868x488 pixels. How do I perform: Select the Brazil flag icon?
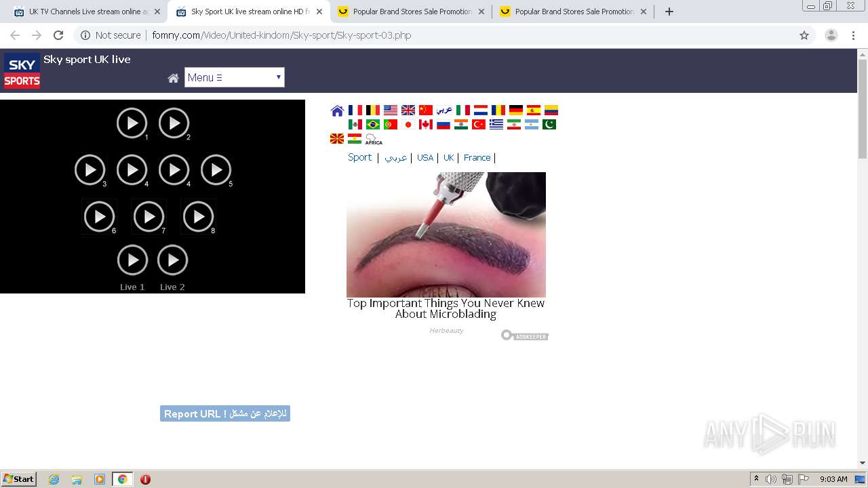click(x=372, y=124)
